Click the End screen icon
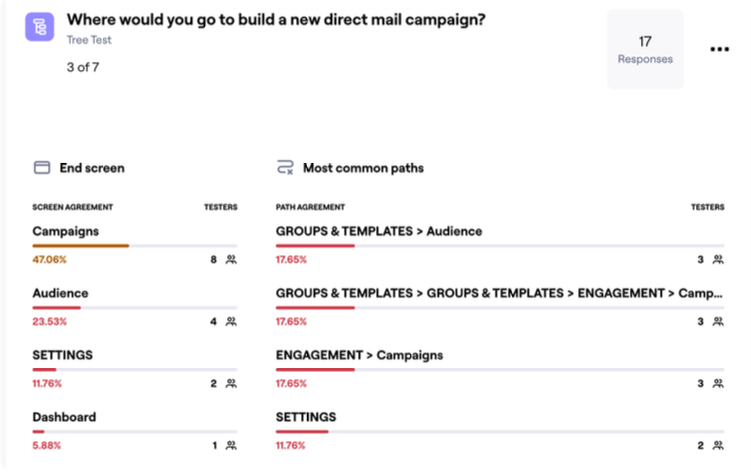 pos(41,168)
